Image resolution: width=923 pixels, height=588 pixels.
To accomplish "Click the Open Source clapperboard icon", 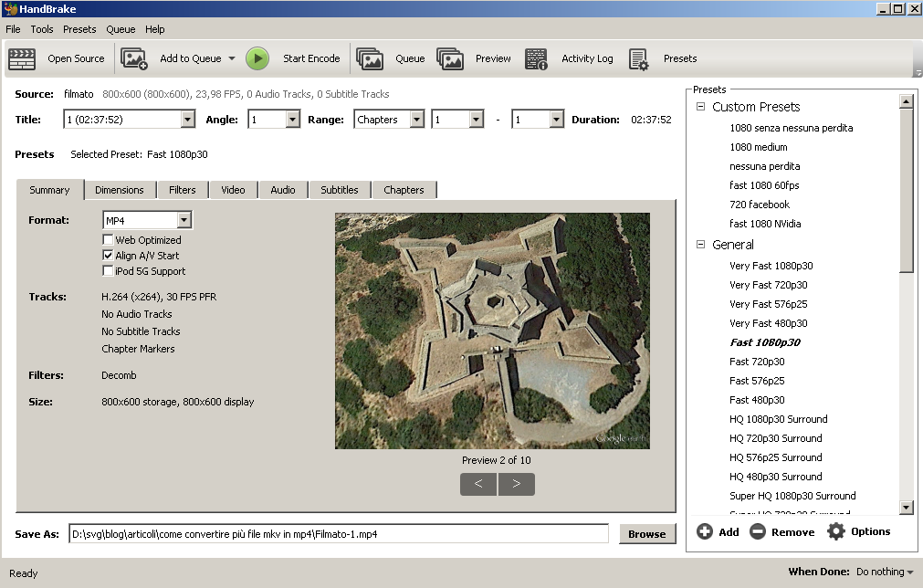I will (x=22, y=58).
